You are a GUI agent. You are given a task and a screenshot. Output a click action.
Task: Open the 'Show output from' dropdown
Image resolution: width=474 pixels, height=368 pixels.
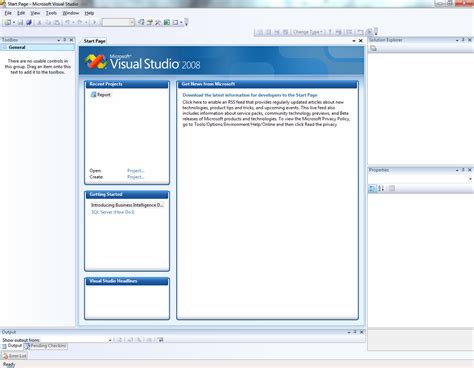point(110,340)
